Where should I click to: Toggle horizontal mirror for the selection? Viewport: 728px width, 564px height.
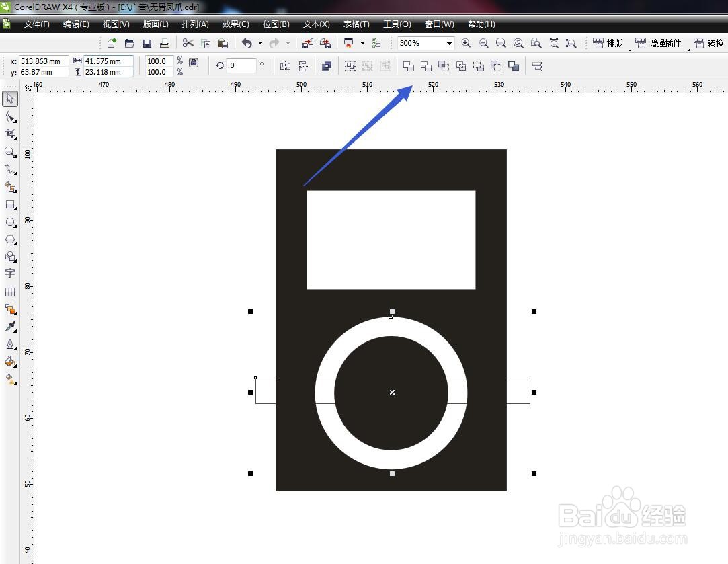(x=284, y=65)
